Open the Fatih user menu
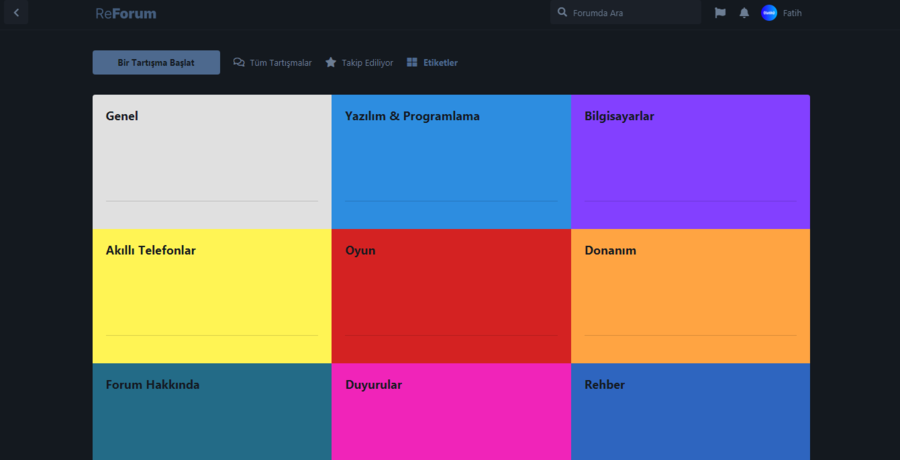The width and height of the screenshot is (900, 460). tap(791, 13)
